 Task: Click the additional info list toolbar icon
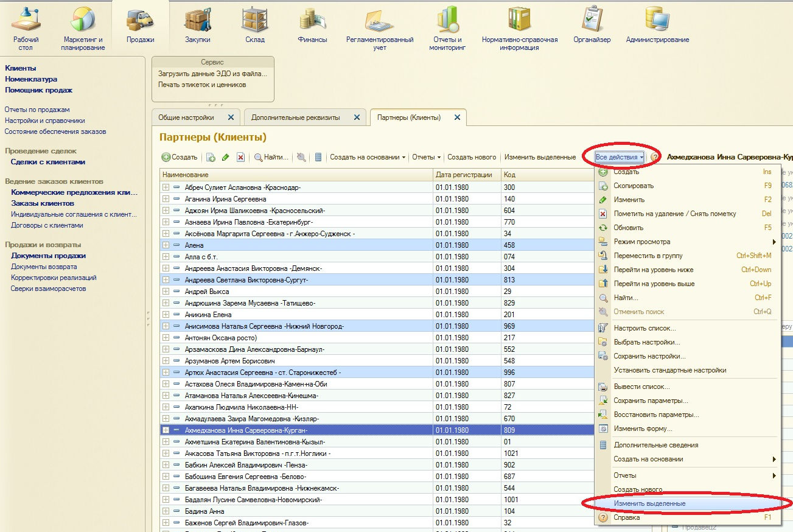[318, 157]
